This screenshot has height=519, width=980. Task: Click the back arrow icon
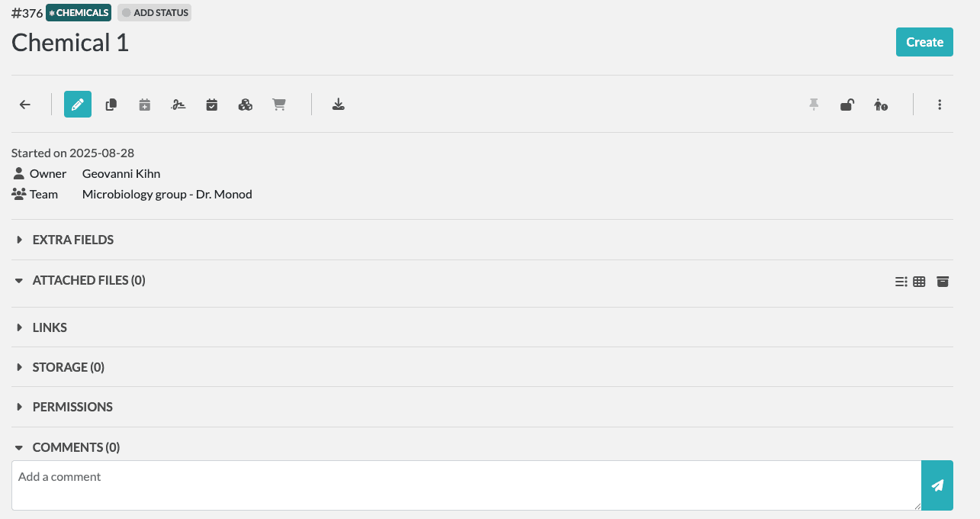coord(25,105)
